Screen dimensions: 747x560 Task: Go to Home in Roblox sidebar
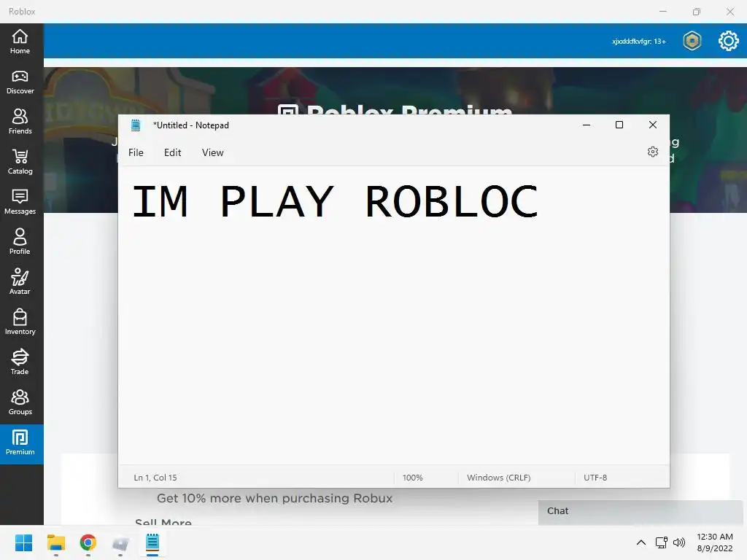pyautogui.click(x=20, y=42)
